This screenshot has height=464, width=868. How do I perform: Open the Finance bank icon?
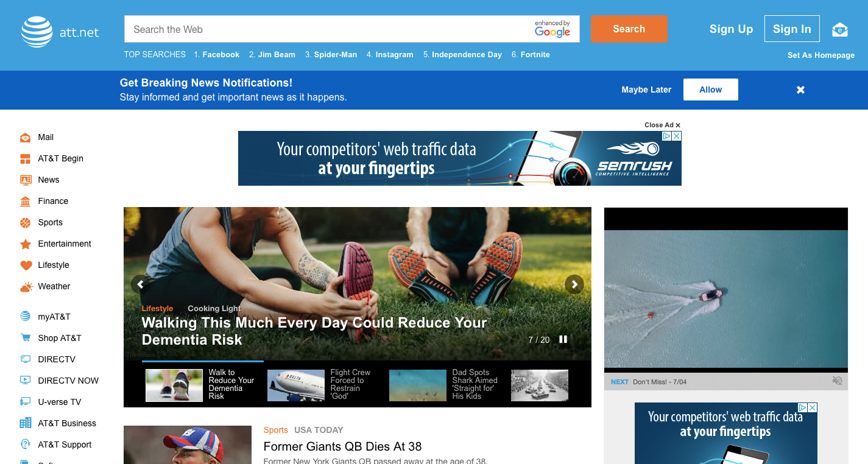25,202
